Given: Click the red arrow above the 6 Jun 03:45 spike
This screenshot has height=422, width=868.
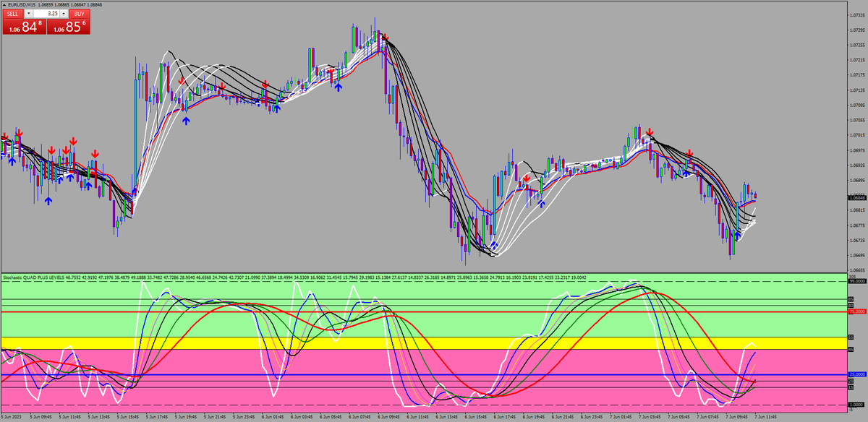Looking at the screenshot, I should (x=386, y=38).
